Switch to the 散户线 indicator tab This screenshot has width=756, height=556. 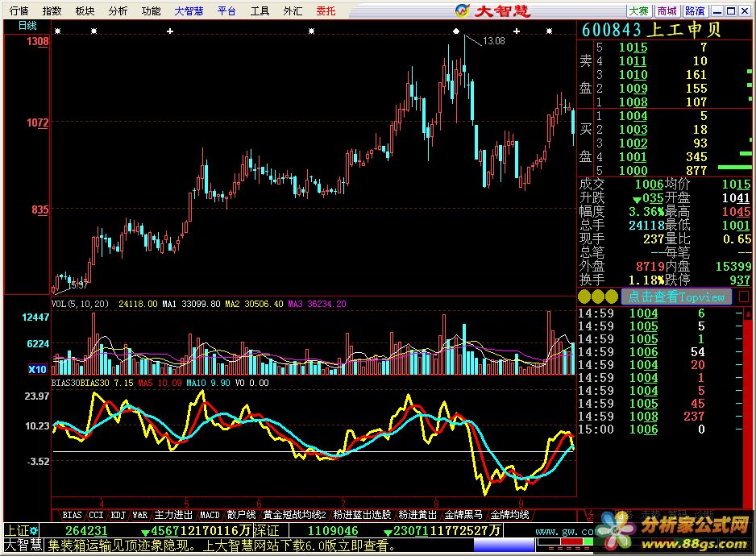point(241,515)
